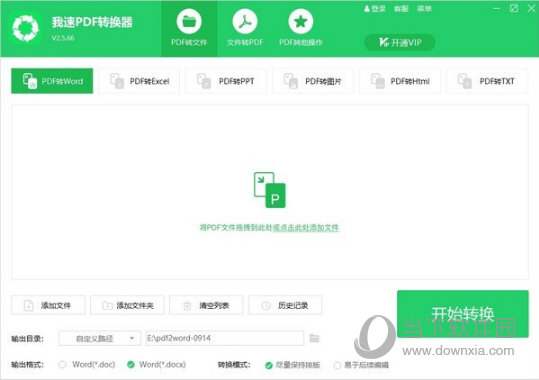The width and height of the screenshot is (539, 380).
Task: Click the PDF转PPT tab icon
Action: tap(204, 81)
